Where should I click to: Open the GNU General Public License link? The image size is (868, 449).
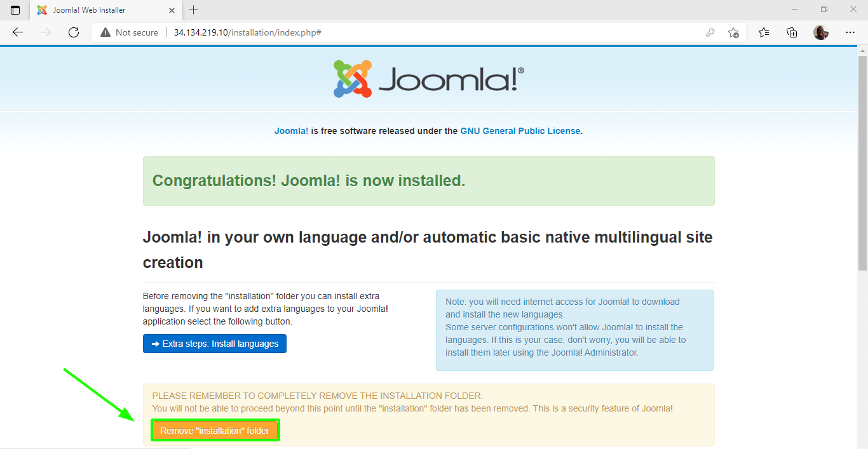tap(520, 131)
